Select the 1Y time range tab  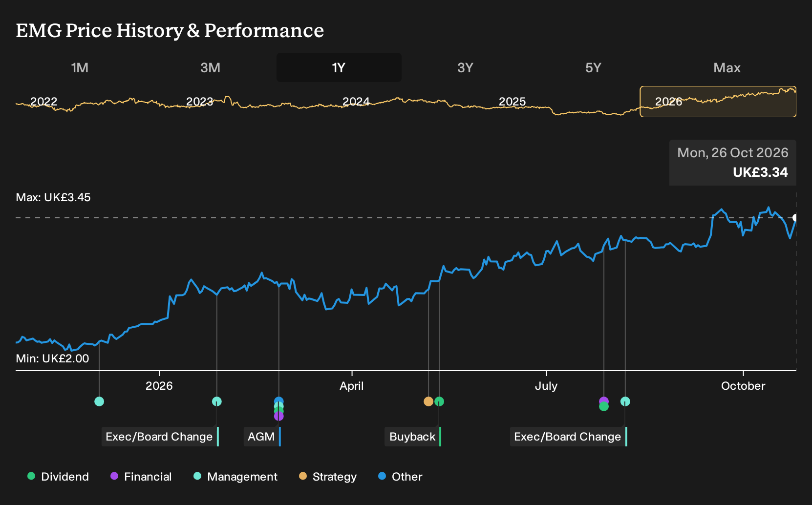[x=339, y=67]
